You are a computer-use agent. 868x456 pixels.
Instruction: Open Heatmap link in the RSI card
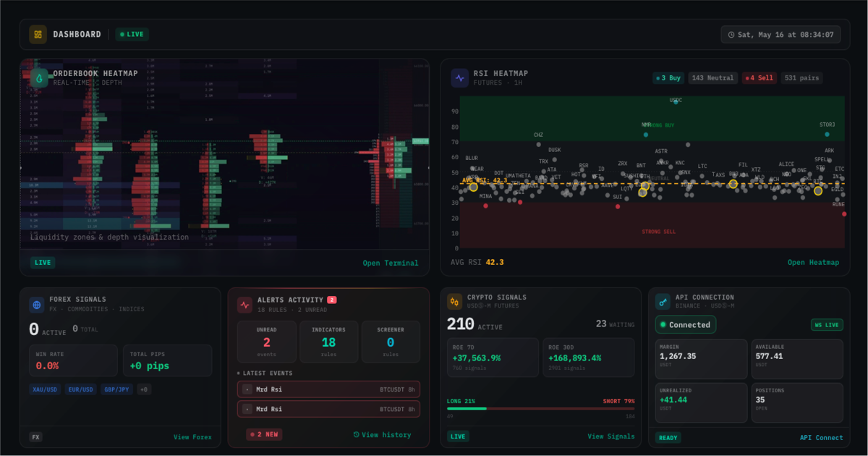coord(814,262)
